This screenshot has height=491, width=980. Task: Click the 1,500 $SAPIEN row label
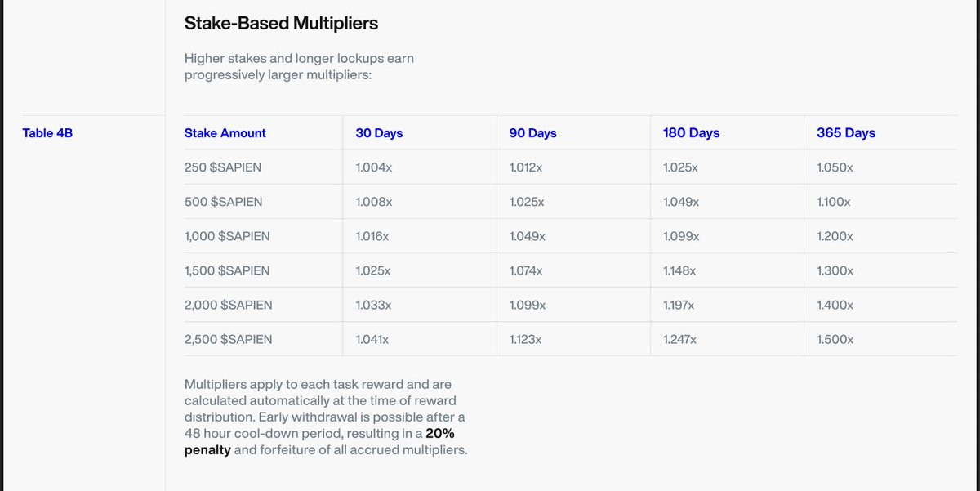click(227, 270)
